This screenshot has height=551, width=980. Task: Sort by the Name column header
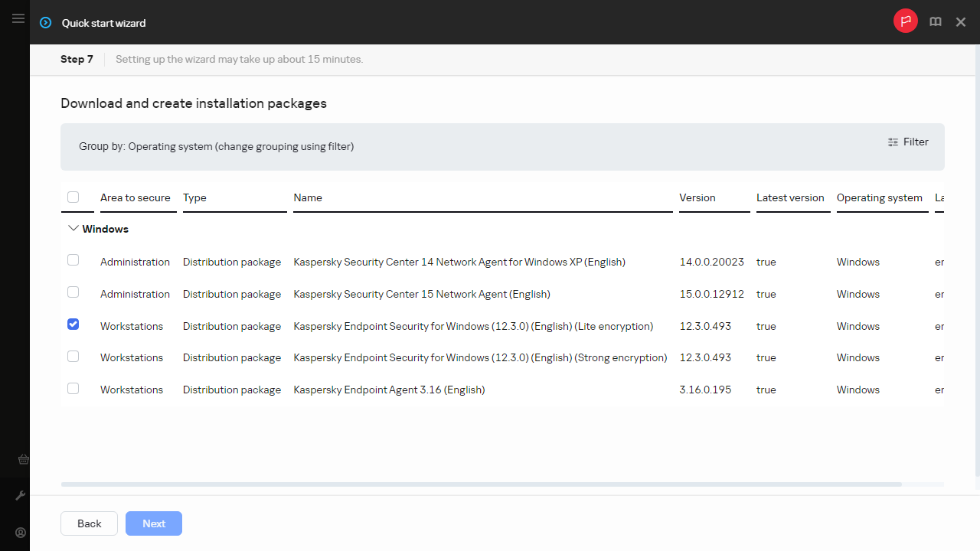point(308,197)
